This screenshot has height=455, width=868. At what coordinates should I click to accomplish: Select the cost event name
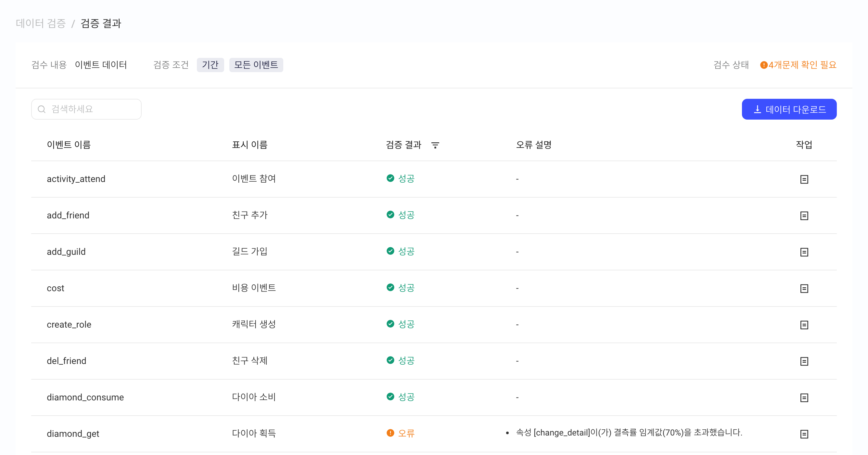point(56,288)
